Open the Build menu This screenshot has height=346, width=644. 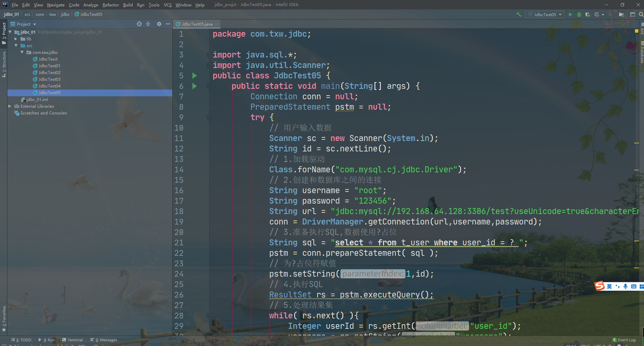(128, 5)
